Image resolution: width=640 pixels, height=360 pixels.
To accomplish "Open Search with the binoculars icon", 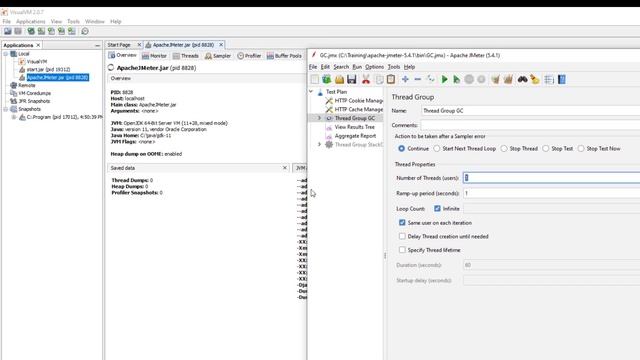I will pyautogui.click(x=522, y=80).
